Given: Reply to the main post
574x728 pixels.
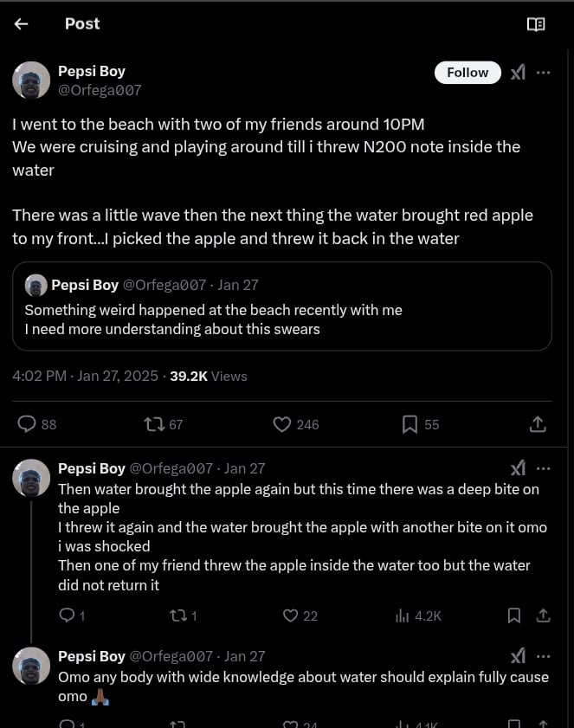Looking at the screenshot, I should [x=28, y=424].
